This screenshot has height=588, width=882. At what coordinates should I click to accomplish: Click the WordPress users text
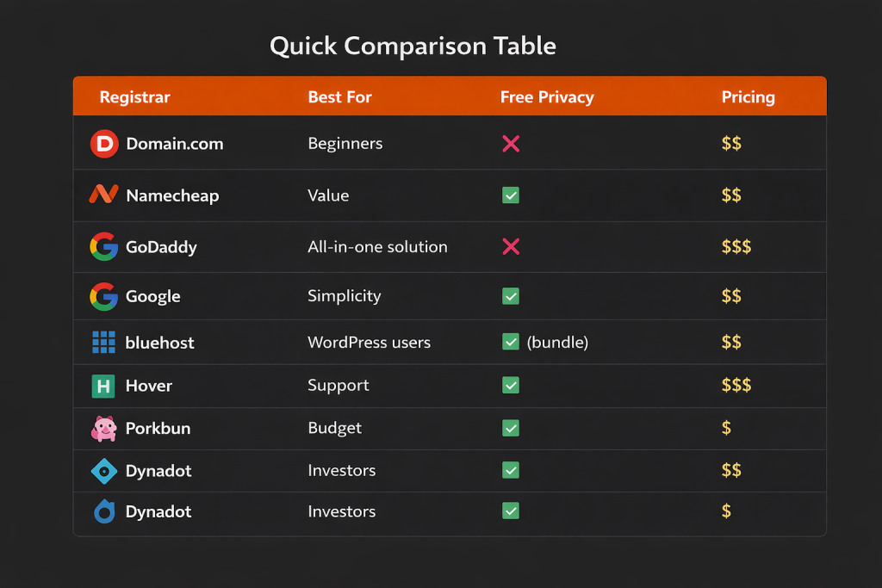pyautogui.click(x=369, y=343)
